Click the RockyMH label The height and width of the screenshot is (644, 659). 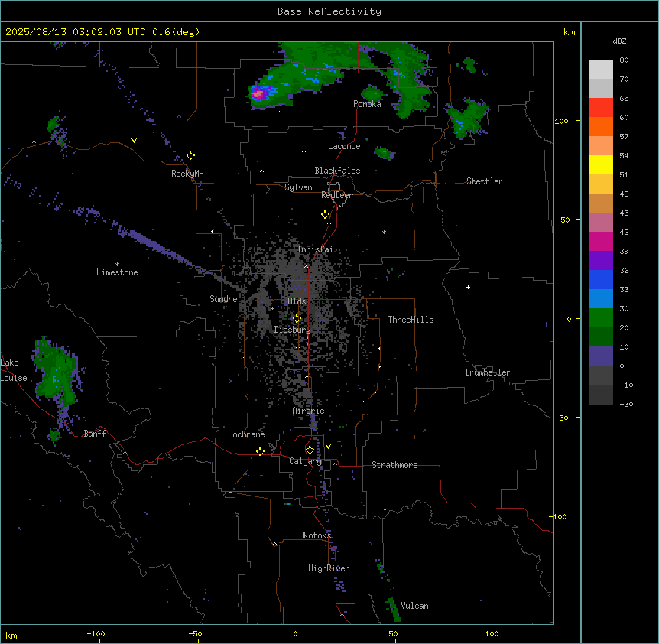click(x=187, y=174)
